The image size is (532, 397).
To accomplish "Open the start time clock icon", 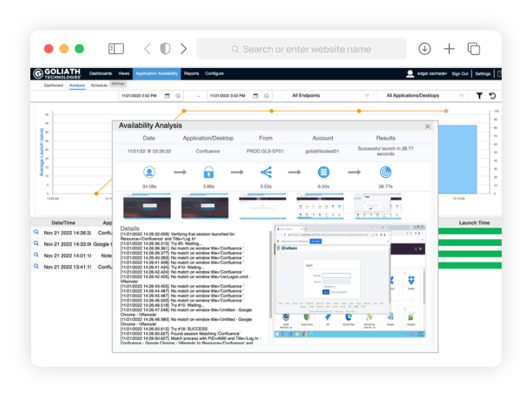I will tap(178, 96).
